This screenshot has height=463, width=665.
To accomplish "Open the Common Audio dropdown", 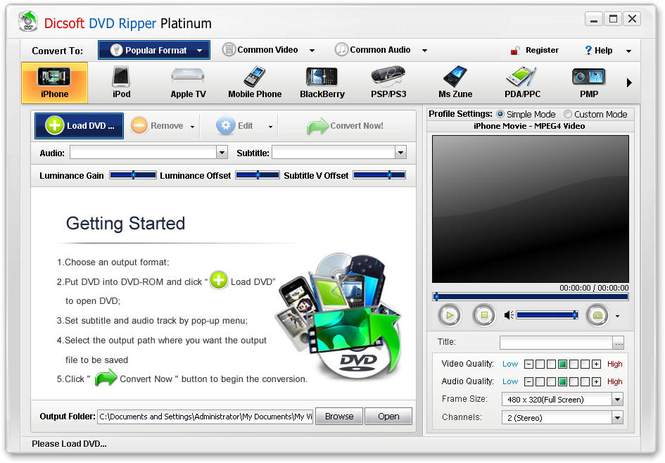I will coord(381,50).
